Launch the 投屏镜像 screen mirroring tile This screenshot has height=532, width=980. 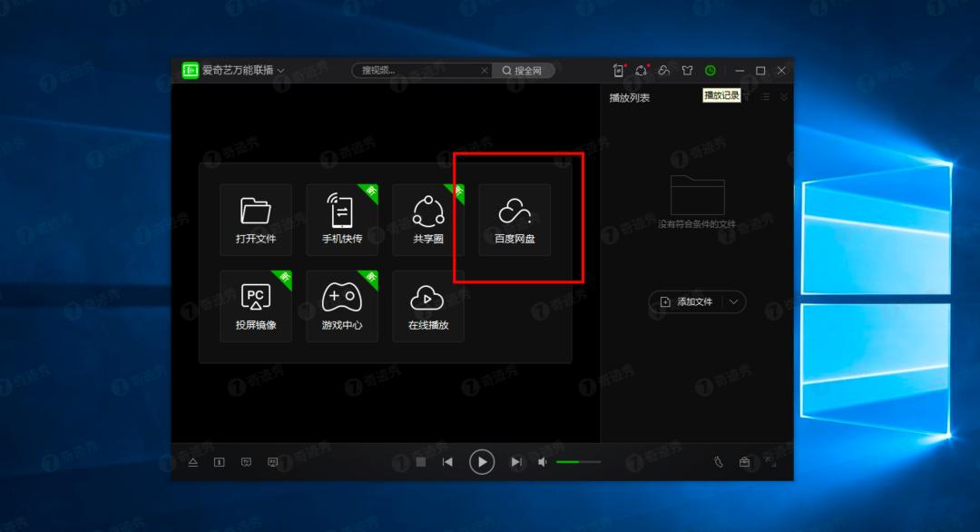256,306
